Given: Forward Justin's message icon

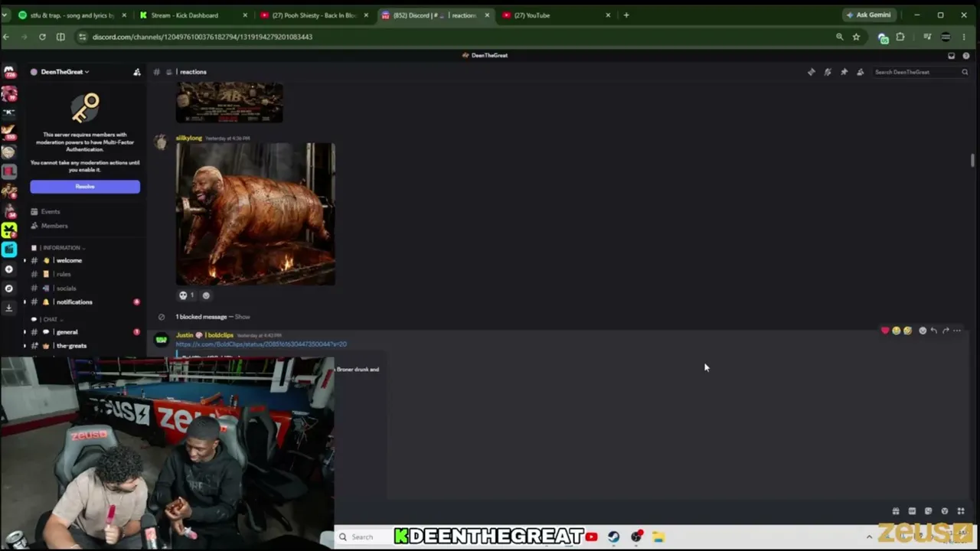Looking at the screenshot, I should point(946,331).
